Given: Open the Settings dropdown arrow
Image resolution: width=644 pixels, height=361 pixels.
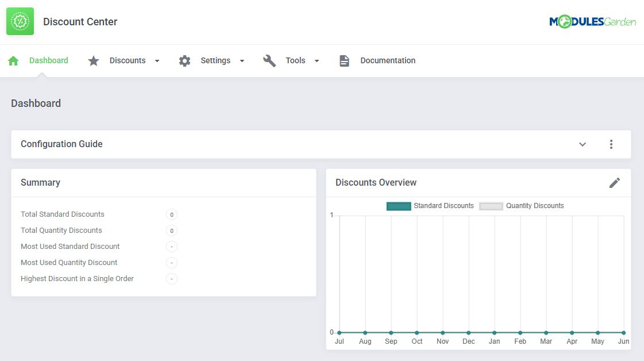Looking at the screenshot, I should pyautogui.click(x=242, y=61).
